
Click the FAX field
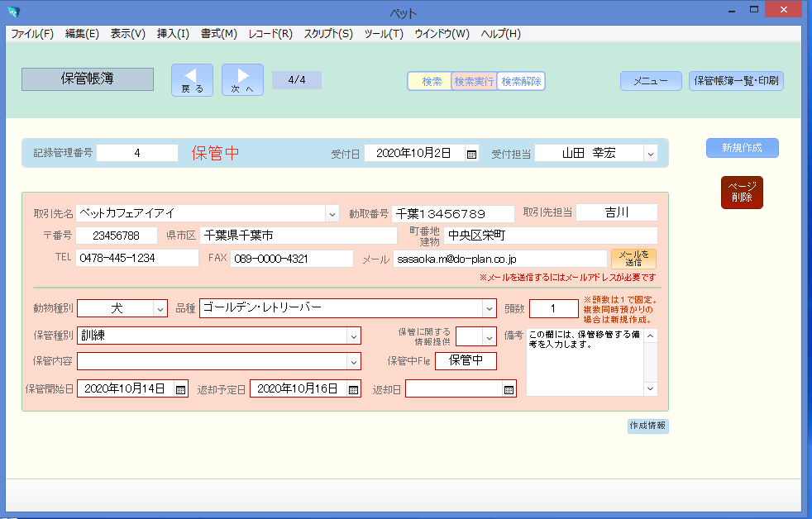(x=292, y=259)
